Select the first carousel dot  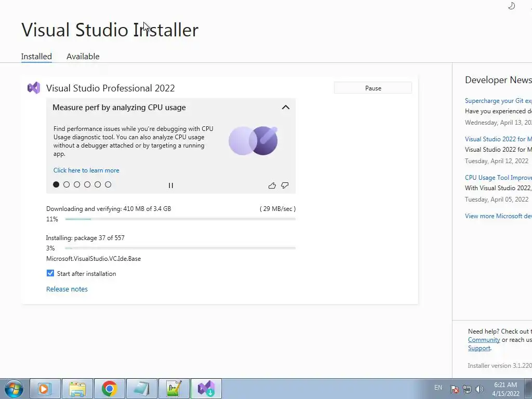pyautogui.click(x=56, y=184)
